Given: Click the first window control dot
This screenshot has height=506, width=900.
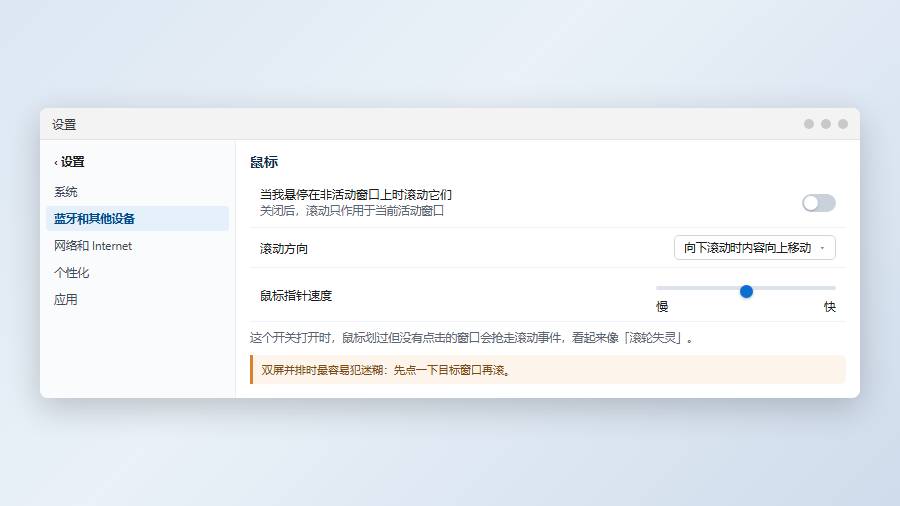Looking at the screenshot, I should [x=809, y=124].
